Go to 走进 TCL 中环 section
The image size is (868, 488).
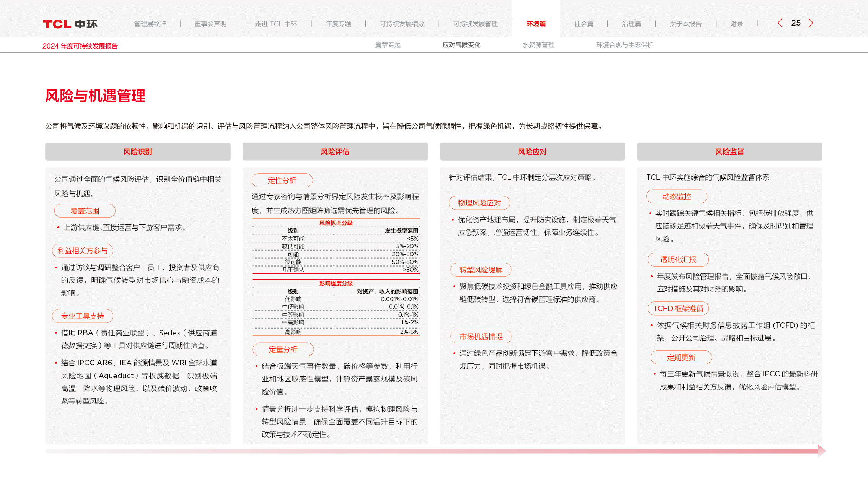[x=276, y=24]
